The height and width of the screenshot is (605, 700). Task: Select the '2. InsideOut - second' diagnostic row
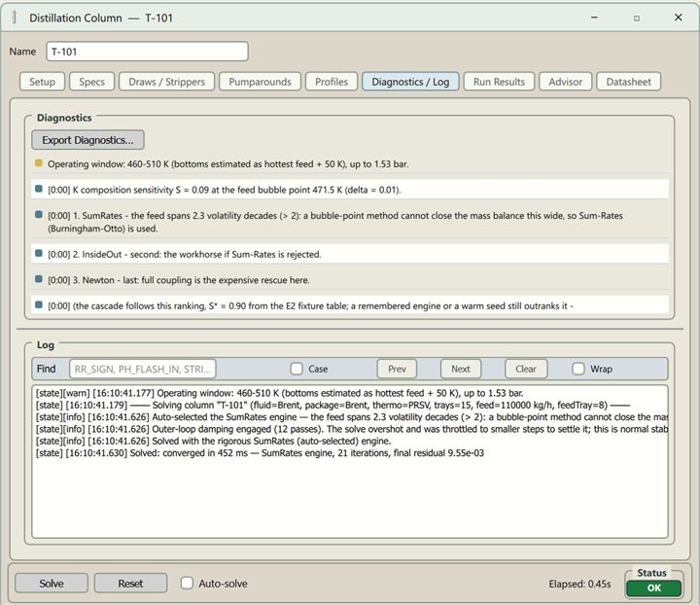[350, 254]
